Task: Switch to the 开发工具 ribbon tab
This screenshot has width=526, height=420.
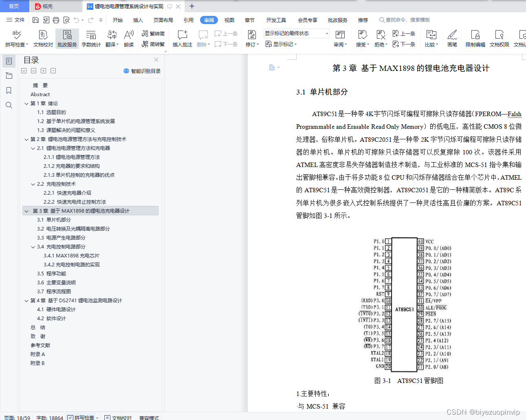Action: pyautogui.click(x=276, y=20)
